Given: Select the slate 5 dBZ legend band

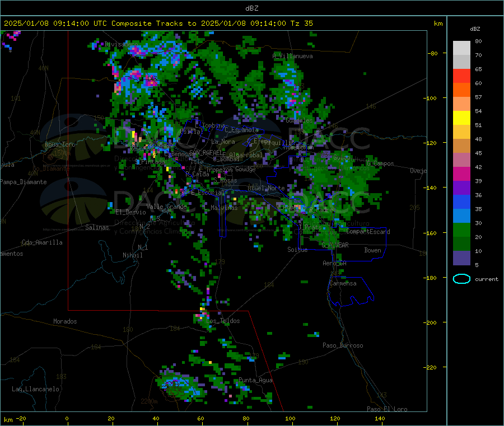Looking at the screenshot, I should pos(461,258).
